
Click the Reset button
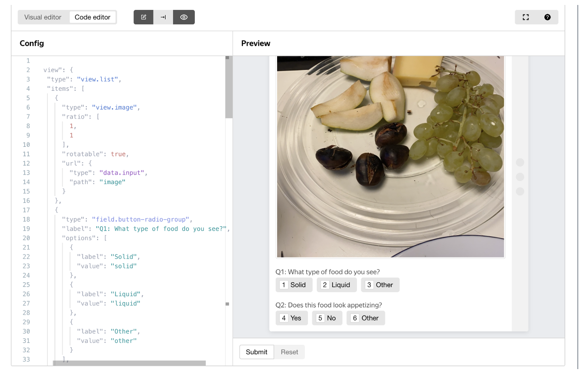[x=290, y=352]
